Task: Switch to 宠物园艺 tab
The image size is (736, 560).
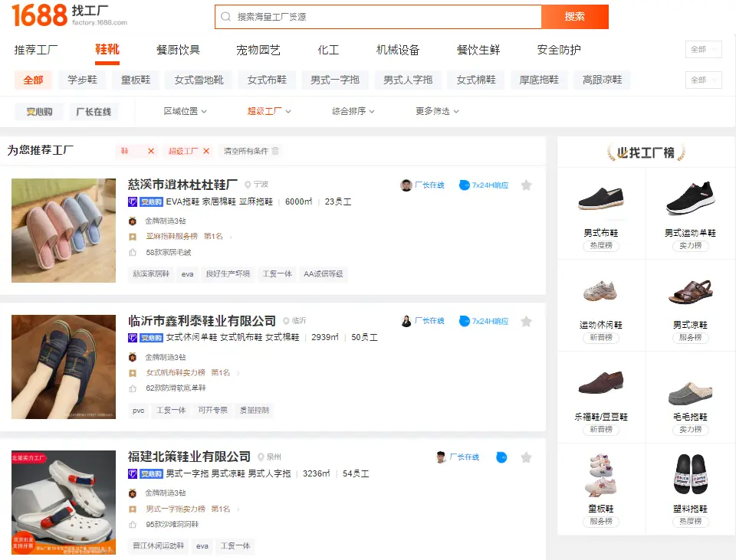Action: 258,50
